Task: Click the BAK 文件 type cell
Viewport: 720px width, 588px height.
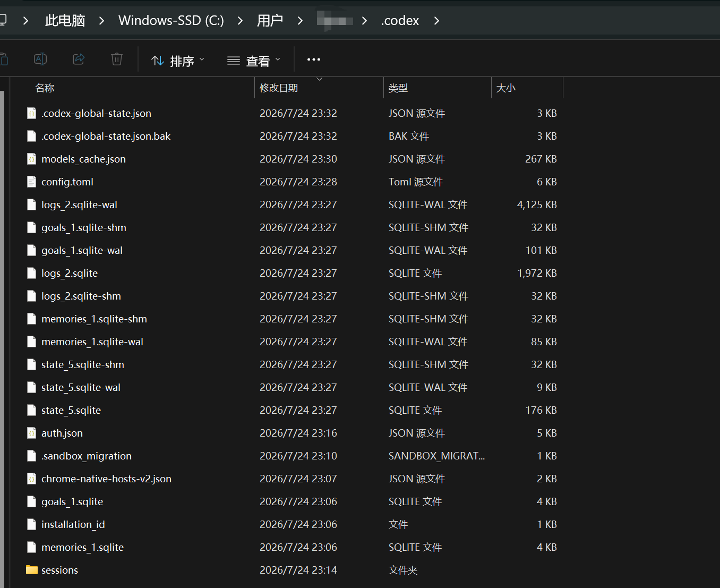Action: (409, 136)
